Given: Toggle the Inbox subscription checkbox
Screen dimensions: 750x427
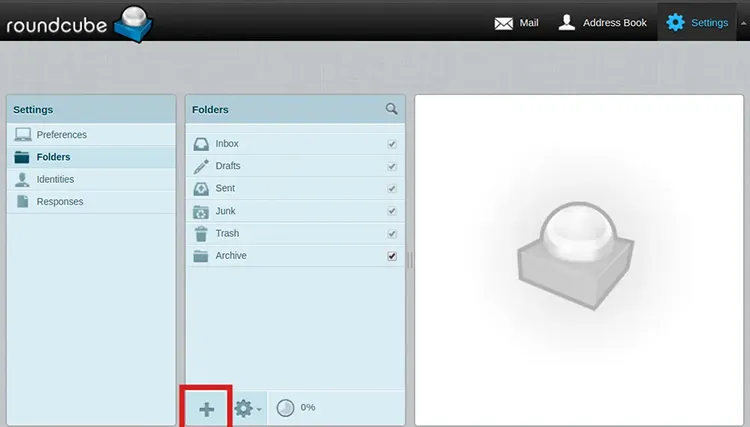Looking at the screenshot, I should [392, 144].
